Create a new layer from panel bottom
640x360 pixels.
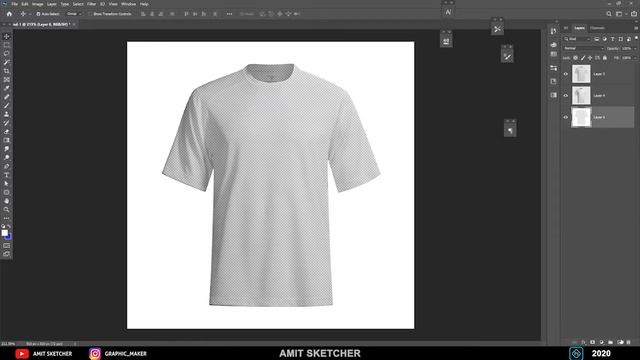(620, 342)
